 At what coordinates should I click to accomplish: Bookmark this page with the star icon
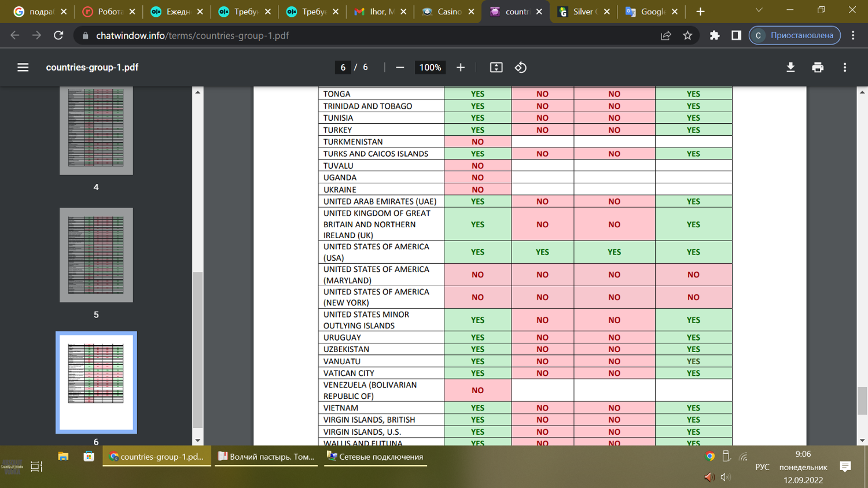[687, 36]
